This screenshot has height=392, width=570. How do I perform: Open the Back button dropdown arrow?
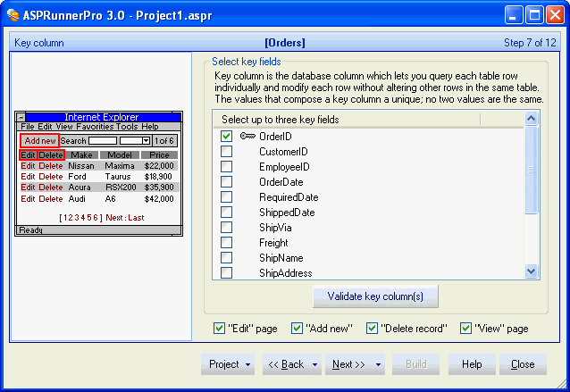coord(314,364)
